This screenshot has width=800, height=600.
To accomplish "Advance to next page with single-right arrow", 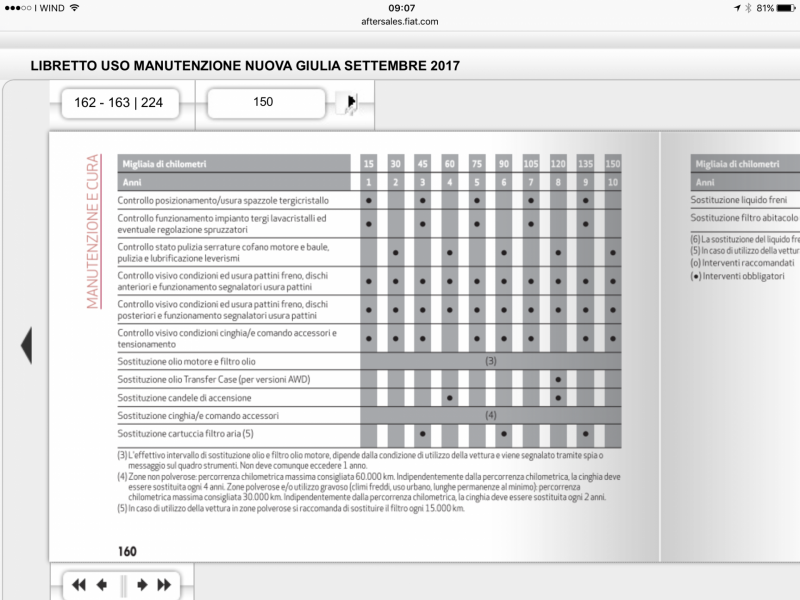I will [142, 585].
